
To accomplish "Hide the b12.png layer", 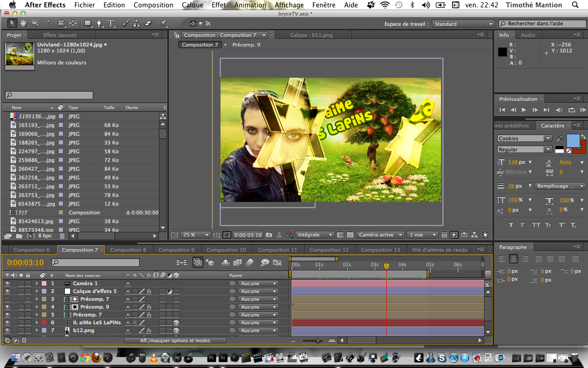I will pos(7,330).
